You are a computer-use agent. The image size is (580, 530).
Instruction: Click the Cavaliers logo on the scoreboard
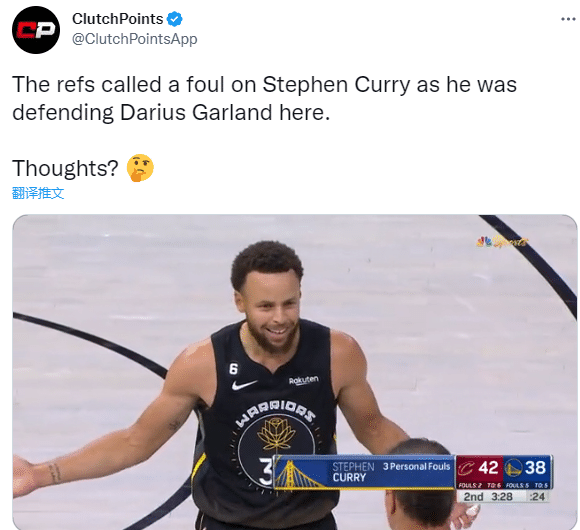[x=466, y=468]
